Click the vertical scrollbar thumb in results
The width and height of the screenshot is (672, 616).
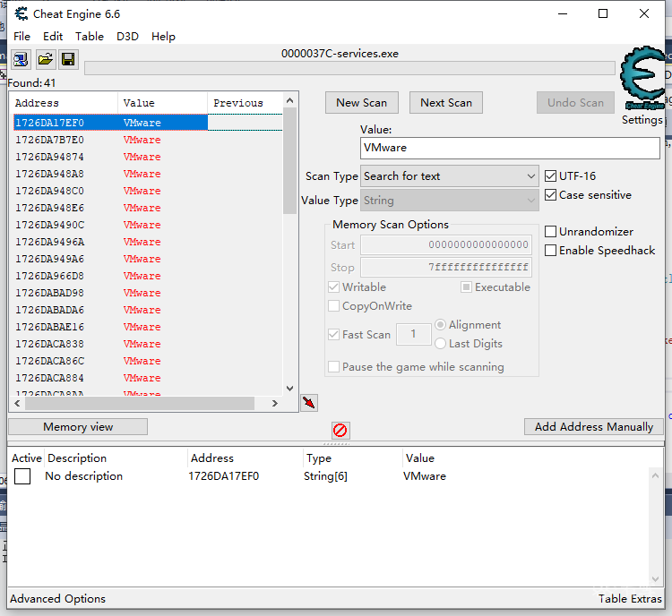pyautogui.click(x=289, y=160)
